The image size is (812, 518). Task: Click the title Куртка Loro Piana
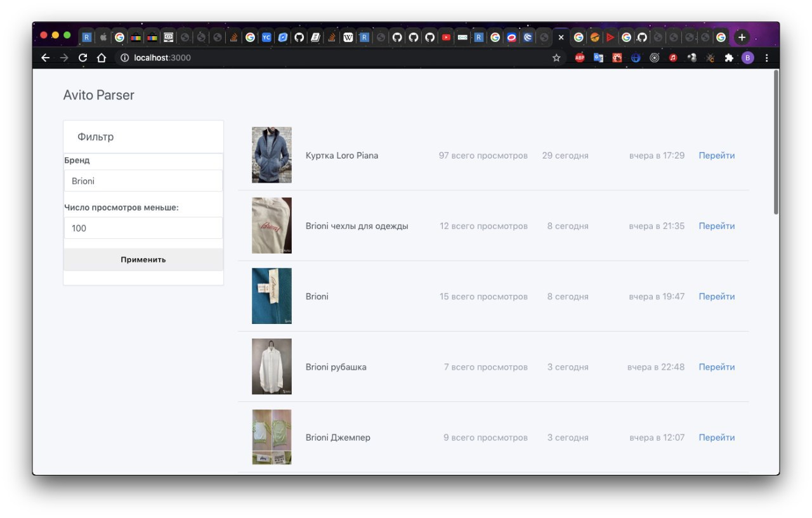[342, 155]
